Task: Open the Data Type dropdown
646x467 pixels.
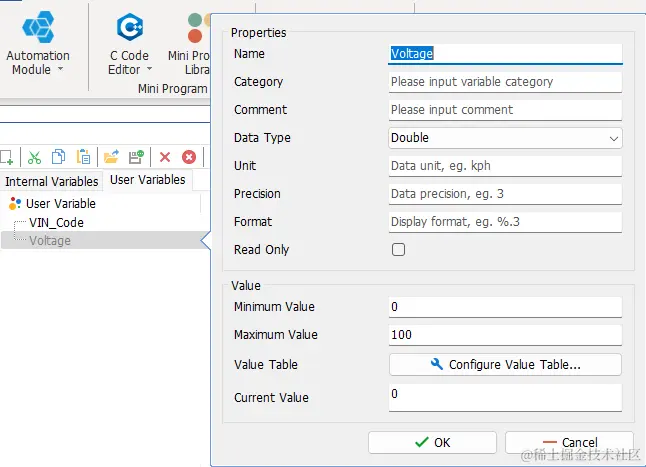Action: 505,138
